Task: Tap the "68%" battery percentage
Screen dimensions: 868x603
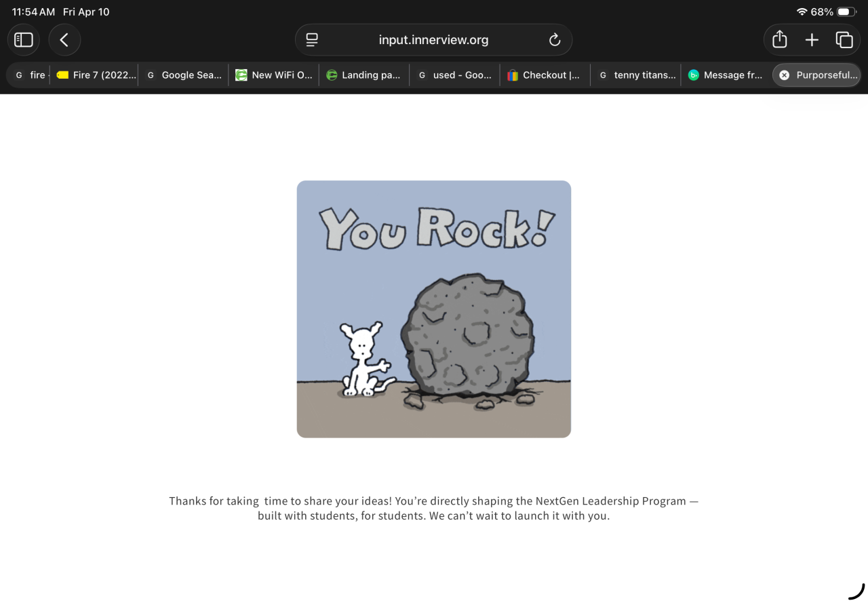Action: [822, 12]
